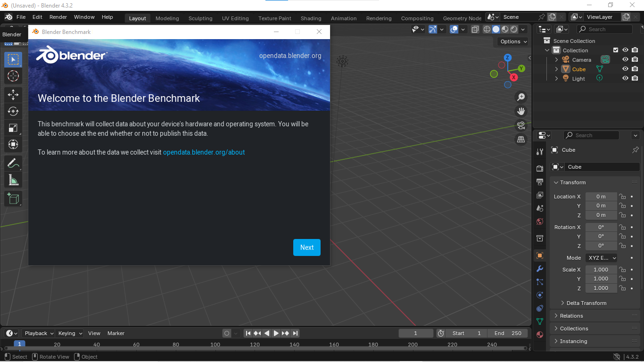Toggle the camera view icon

pyautogui.click(x=521, y=125)
